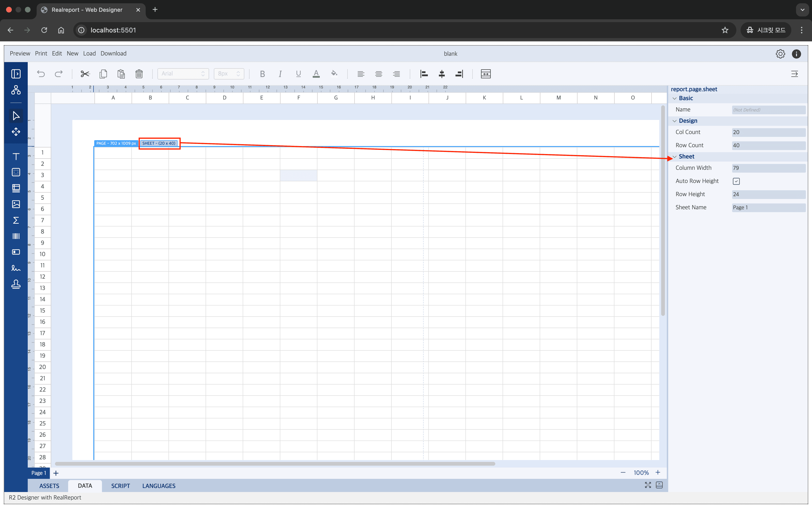Align items to left edge
Viewport: 812px width, 508px height.
(424, 74)
